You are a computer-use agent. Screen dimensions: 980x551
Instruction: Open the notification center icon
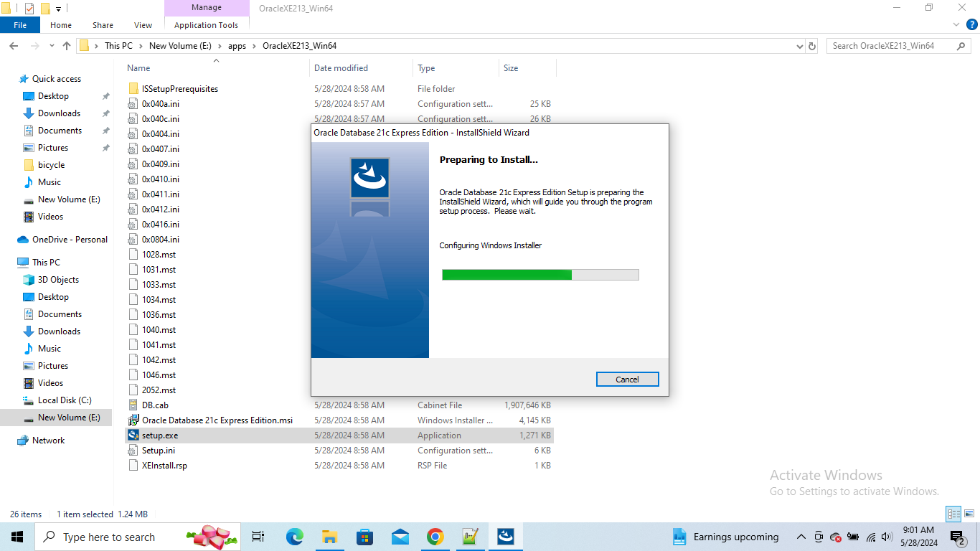click(x=958, y=537)
